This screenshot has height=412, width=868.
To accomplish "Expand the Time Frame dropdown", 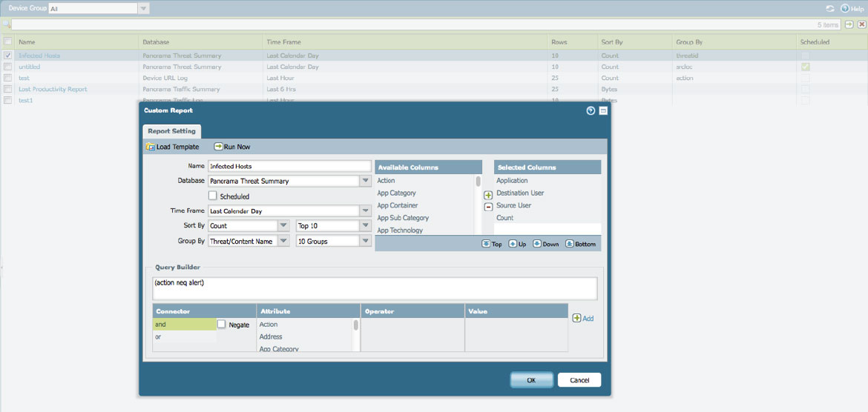I will coord(365,211).
